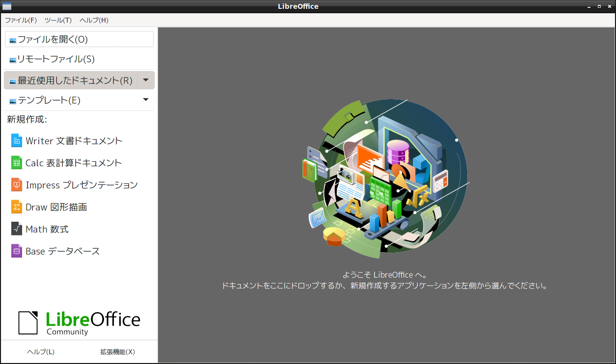The width and height of the screenshot is (616, 364).
Task: Click the 拡張機能(X) button
Action: click(118, 352)
